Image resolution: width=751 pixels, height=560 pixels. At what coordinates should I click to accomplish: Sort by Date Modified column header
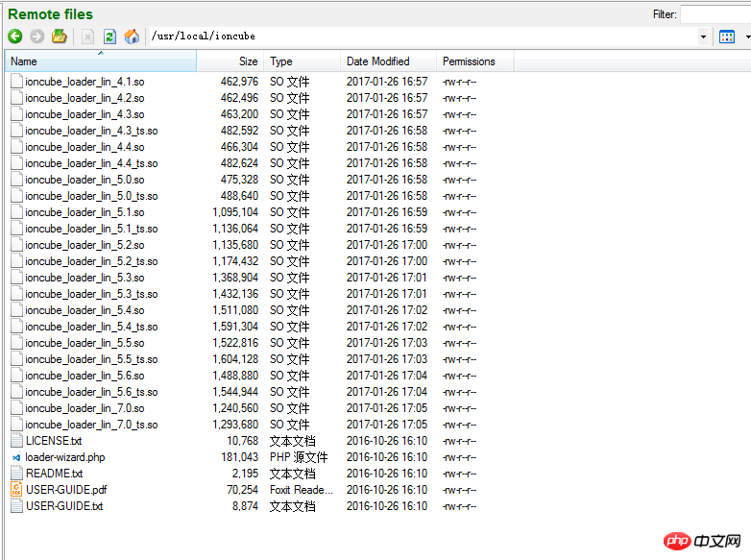tap(388, 61)
